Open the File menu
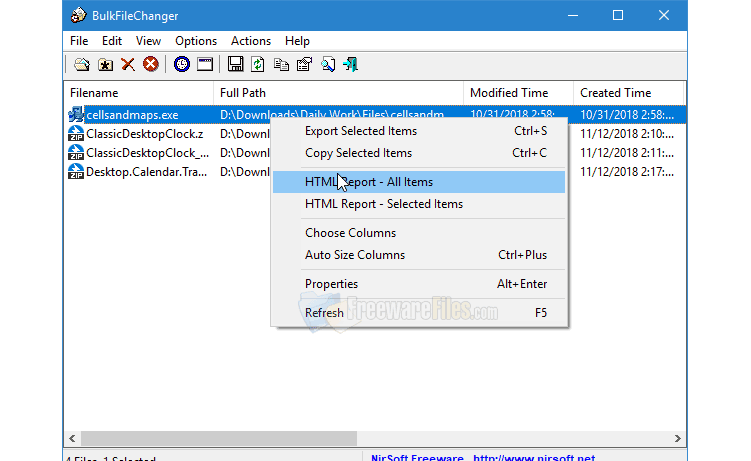 pos(79,41)
